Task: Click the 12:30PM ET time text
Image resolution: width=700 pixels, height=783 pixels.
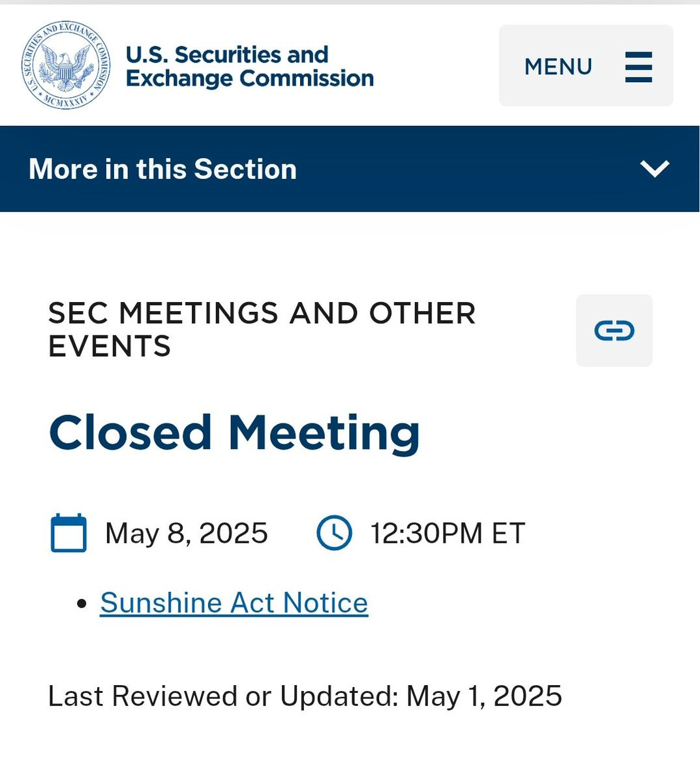Action: (448, 533)
